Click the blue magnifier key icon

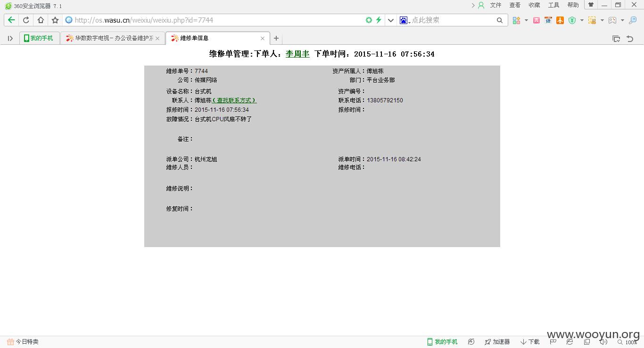coord(633,20)
